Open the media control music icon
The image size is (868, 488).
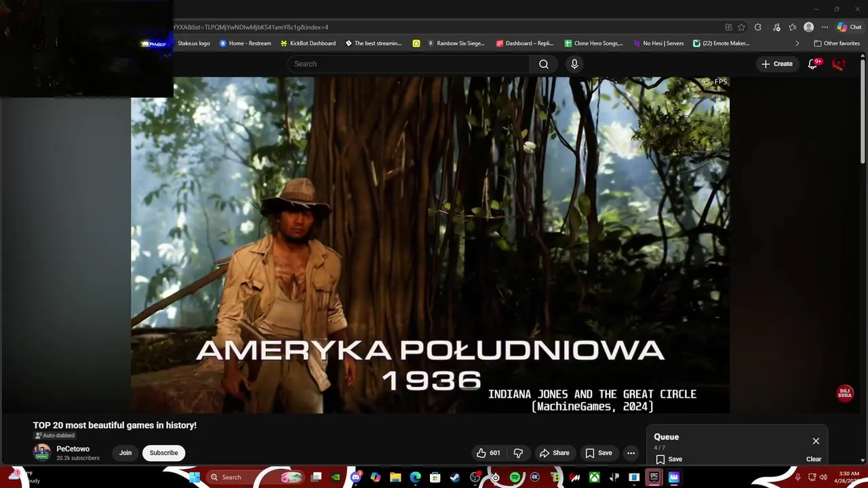click(776, 27)
